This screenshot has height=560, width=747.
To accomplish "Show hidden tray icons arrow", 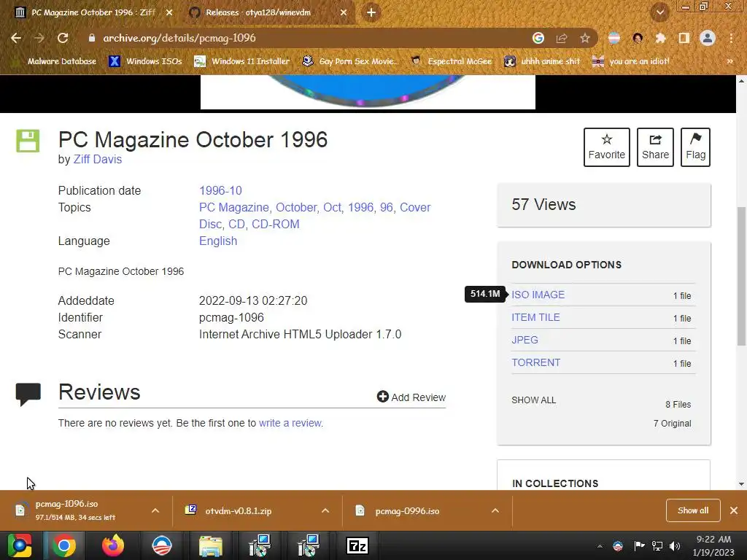I will (x=600, y=546).
